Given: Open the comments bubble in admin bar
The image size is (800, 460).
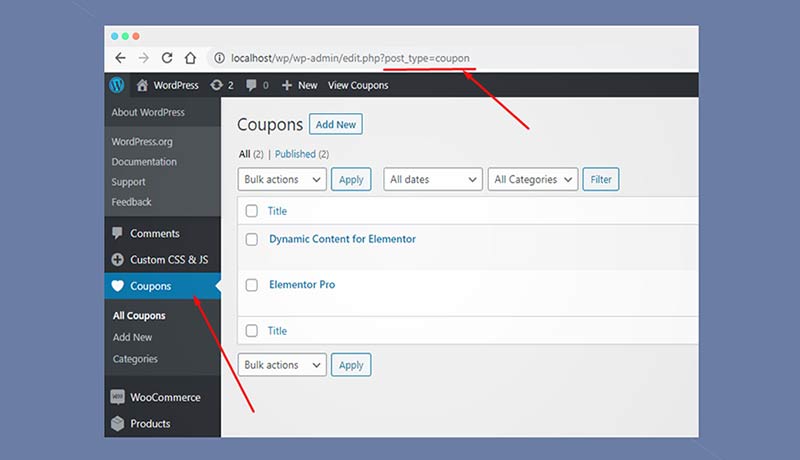Looking at the screenshot, I should 251,85.
